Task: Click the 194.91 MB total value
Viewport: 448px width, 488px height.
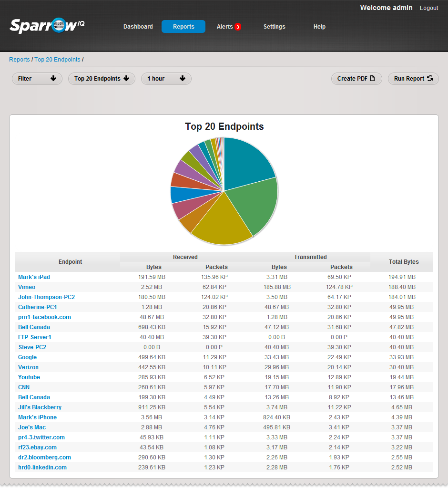Action: tap(402, 277)
